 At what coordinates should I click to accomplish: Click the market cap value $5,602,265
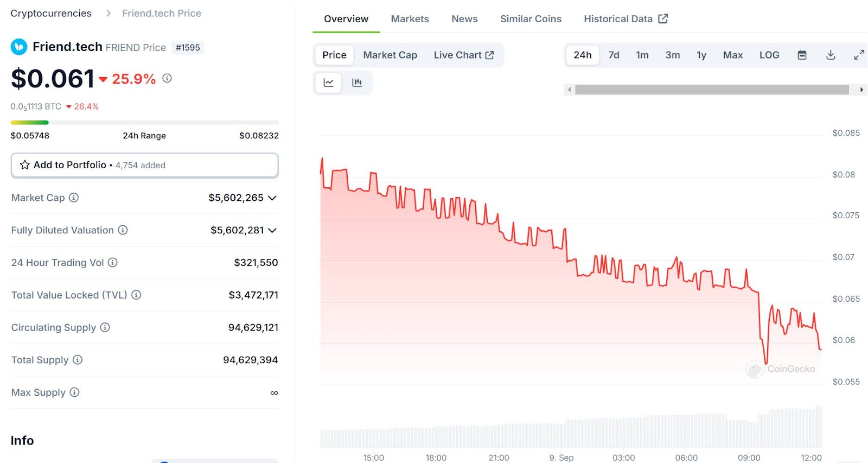pyautogui.click(x=236, y=198)
